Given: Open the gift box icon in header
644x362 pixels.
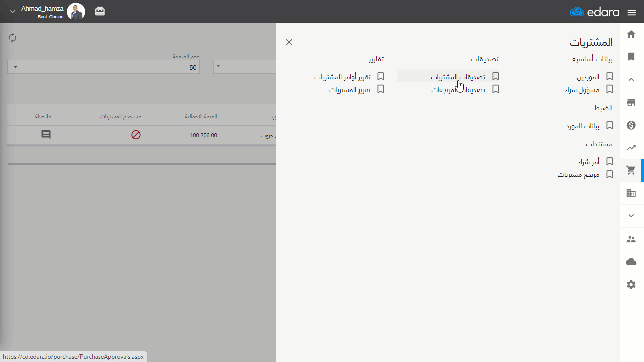Looking at the screenshot, I should click(100, 11).
